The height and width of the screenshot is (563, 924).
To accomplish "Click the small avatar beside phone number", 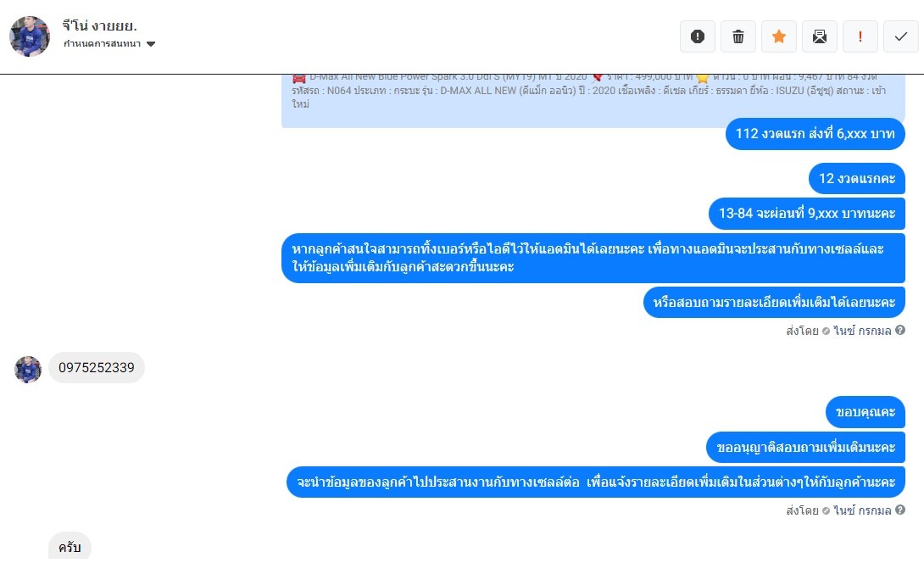I will [28, 370].
